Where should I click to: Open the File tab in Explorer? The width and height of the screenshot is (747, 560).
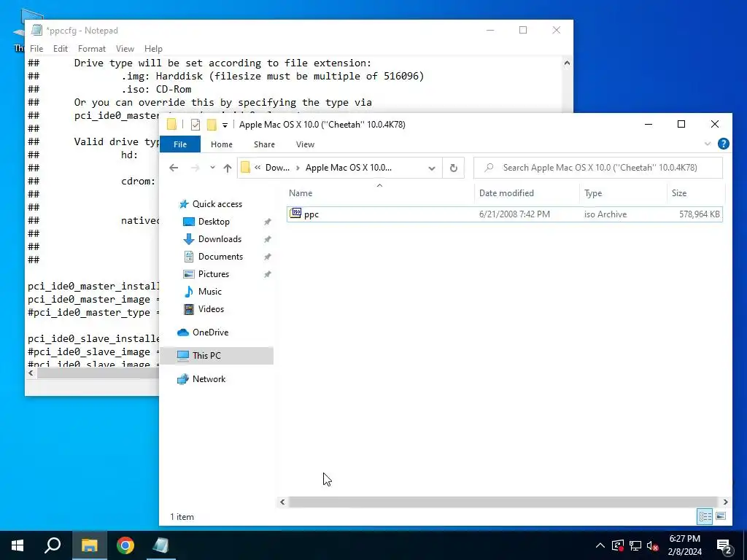coord(180,144)
